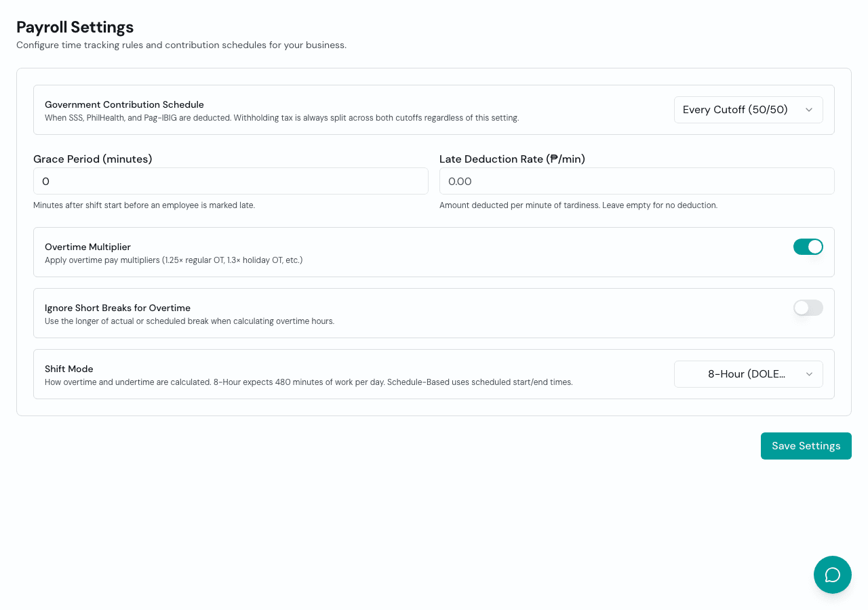868x610 pixels.
Task: Click the "Shift Mode" title text
Action: tap(69, 369)
